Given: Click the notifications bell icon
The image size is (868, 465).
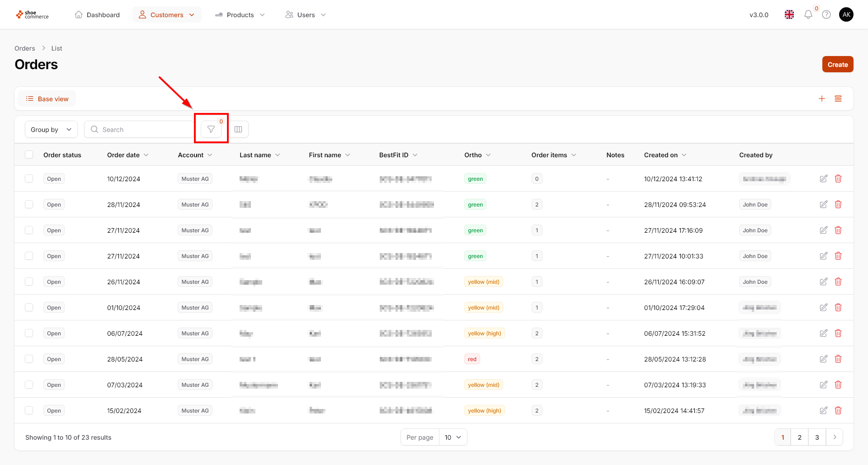Looking at the screenshot, I should (x=808, y=14).
